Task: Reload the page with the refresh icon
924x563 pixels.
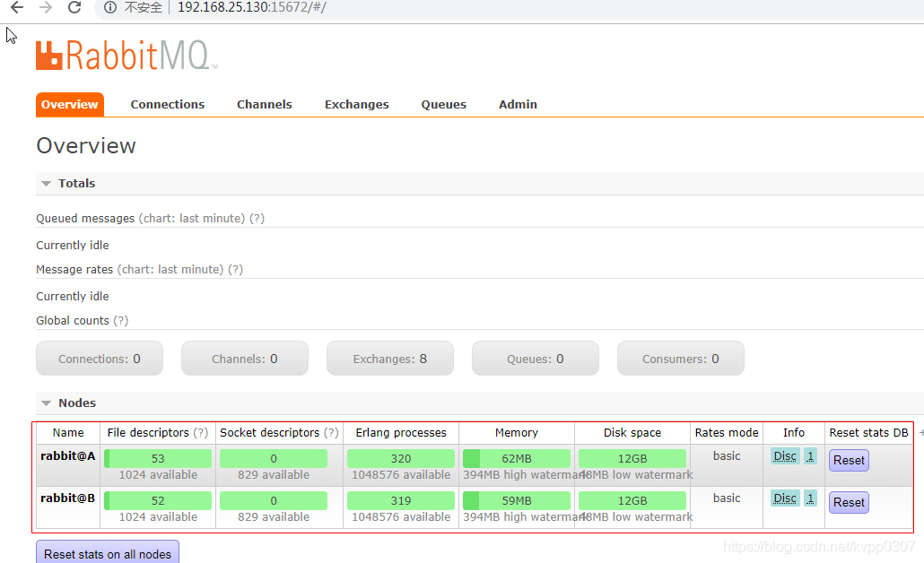Action: click(74, 8)
